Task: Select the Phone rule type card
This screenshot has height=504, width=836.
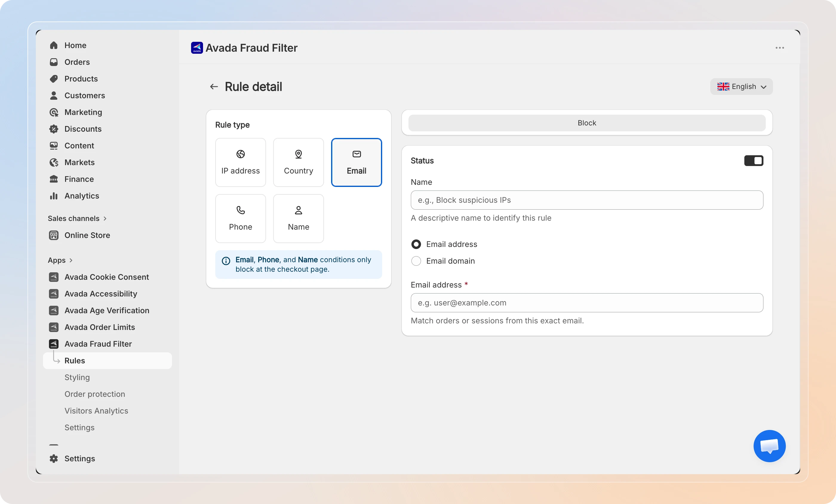Action: click(241, 218)
